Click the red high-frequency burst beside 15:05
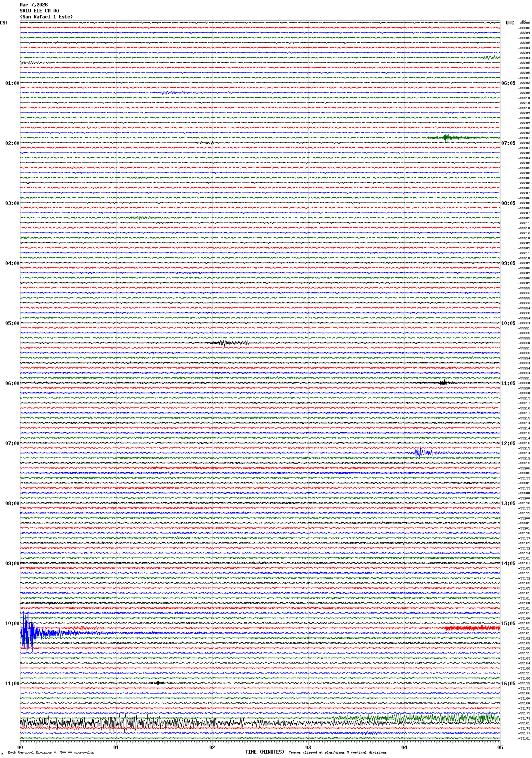Image resolution: width=532 pixels, height=758 pixels. [x=472, y=628]
